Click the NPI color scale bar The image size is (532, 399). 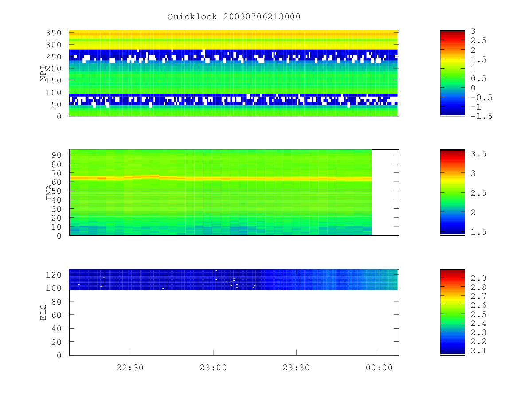coord(452,73)
